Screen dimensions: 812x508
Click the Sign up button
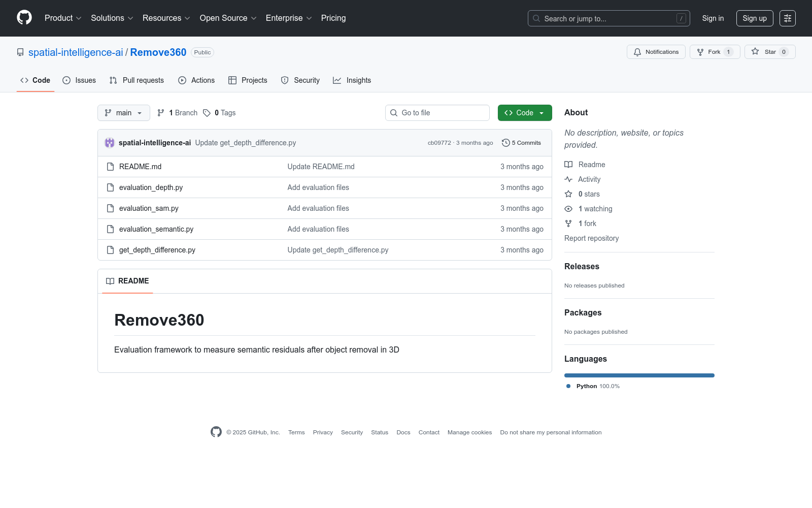click(x=755, y=18)
